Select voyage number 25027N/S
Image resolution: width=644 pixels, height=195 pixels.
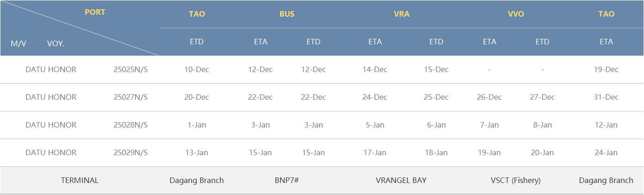131,97
